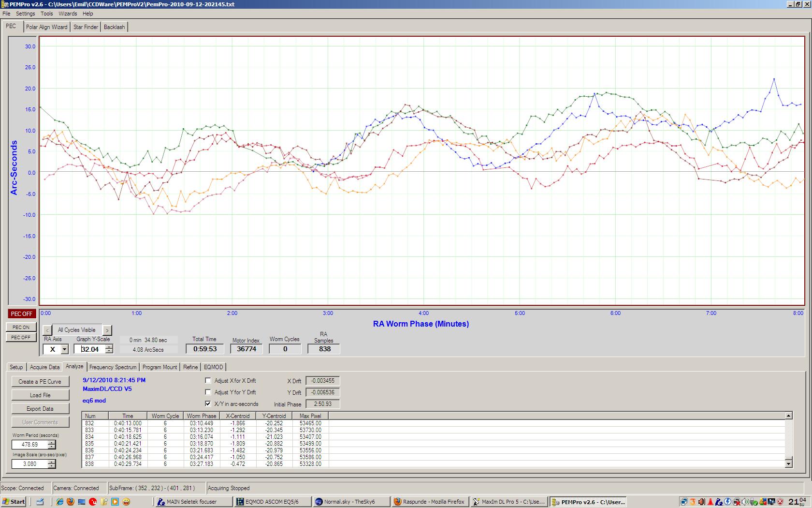
Task: Open the Settings menu
Action: pyautogui.click(x=25, y=14)
